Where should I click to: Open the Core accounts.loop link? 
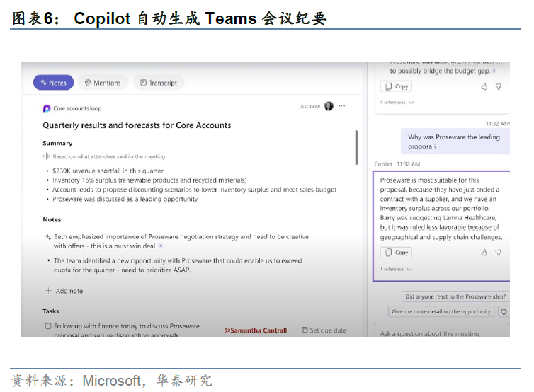pos(77,108)
